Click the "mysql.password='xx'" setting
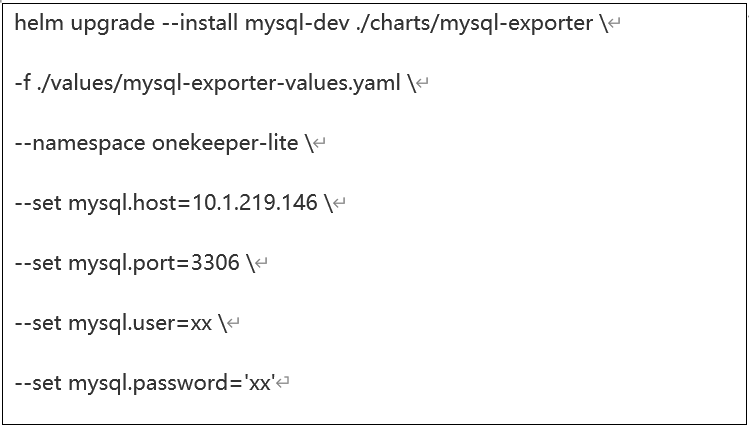 pos(172,384)
